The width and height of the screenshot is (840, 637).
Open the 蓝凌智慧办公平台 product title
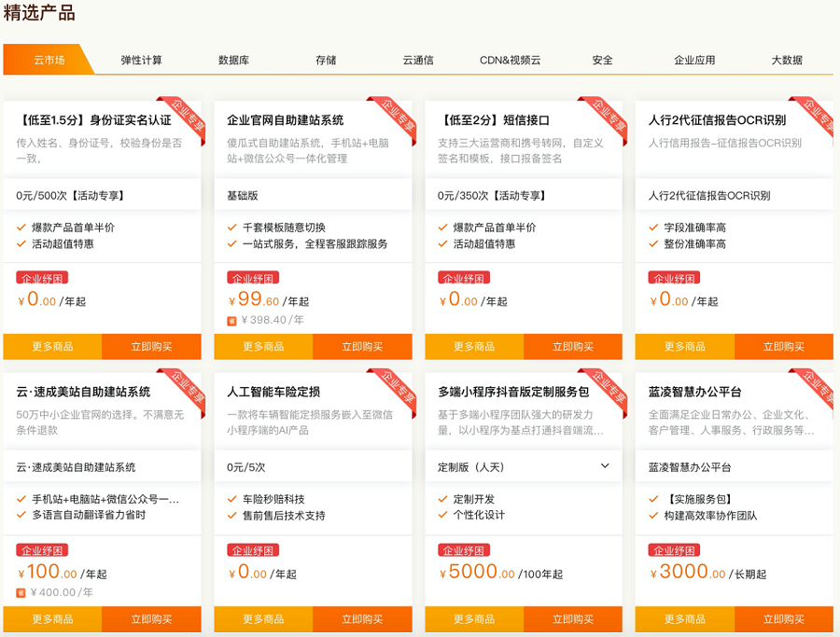[694, 392]
